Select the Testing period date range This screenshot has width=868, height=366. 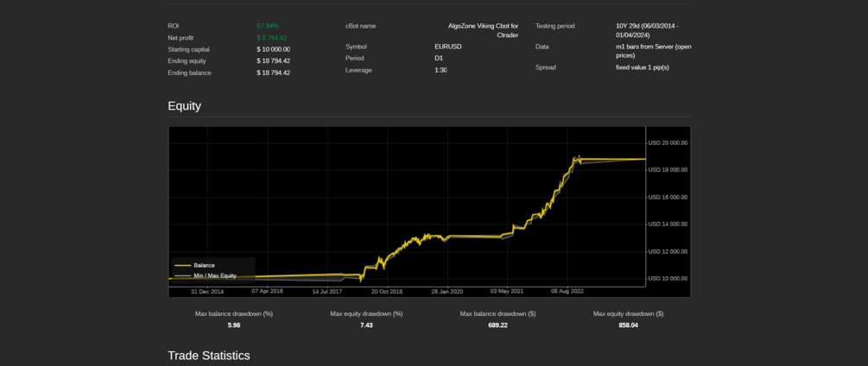click(647, 30)
